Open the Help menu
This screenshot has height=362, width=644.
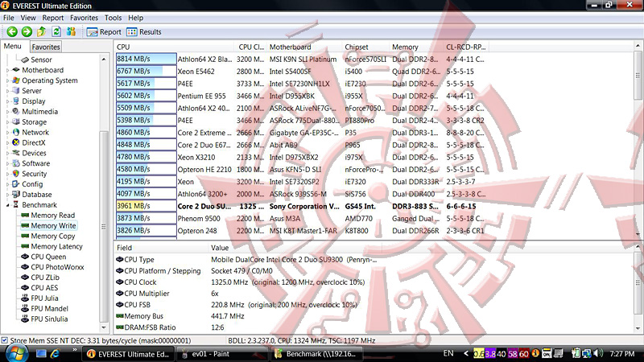tap(135, 18)
